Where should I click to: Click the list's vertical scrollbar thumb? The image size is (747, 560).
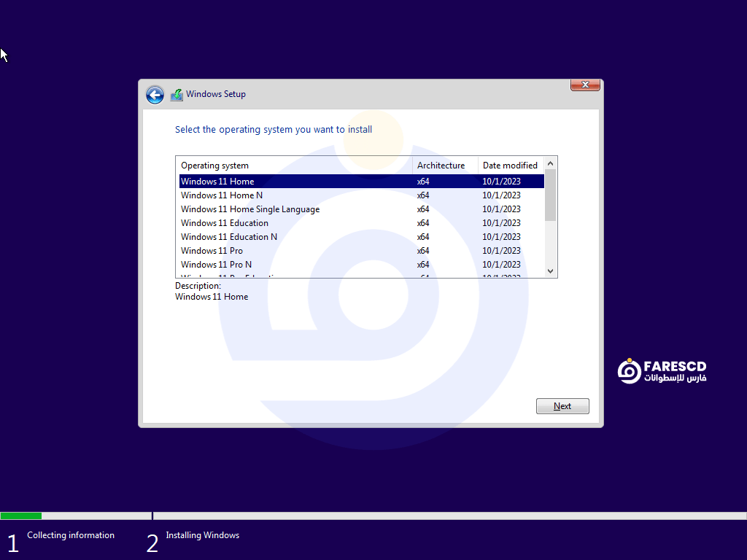550,195
